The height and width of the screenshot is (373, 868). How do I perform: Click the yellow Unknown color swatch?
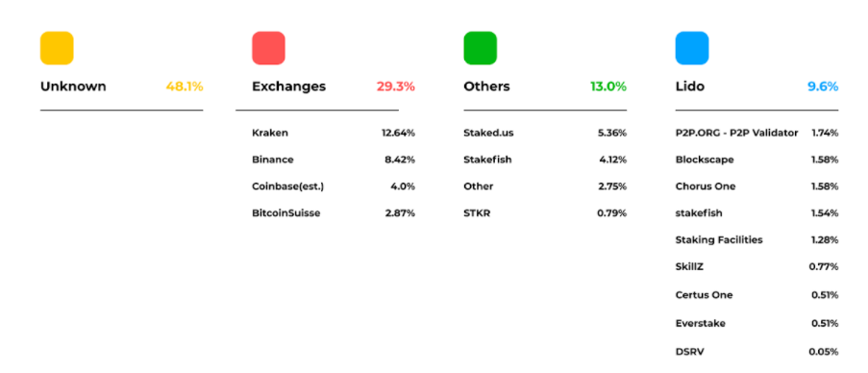(x=57, y=48)
